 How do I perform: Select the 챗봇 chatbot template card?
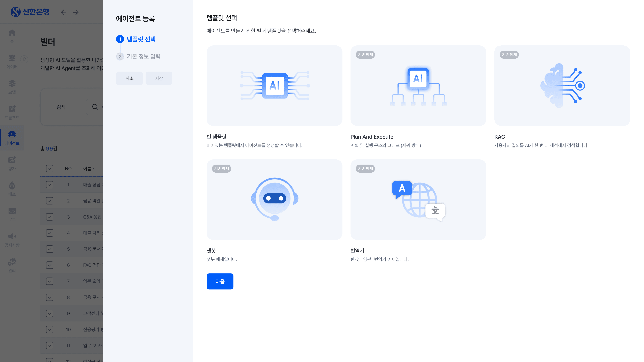point(274,199)
